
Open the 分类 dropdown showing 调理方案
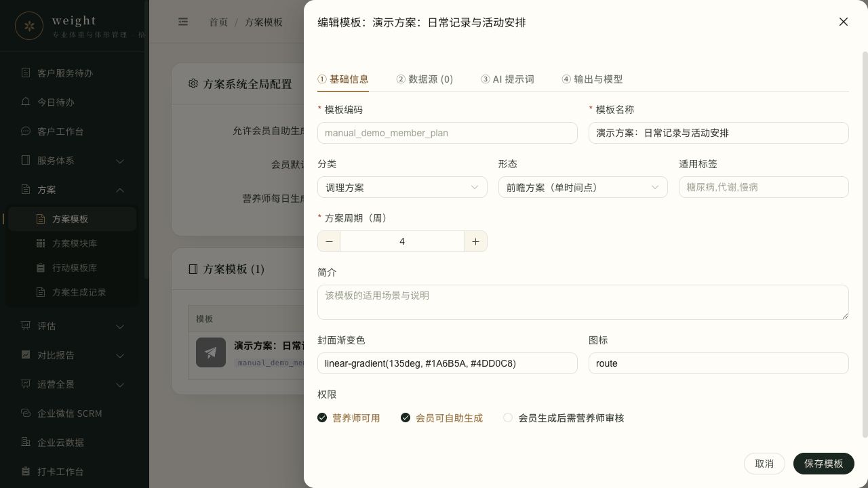[402, 187]
